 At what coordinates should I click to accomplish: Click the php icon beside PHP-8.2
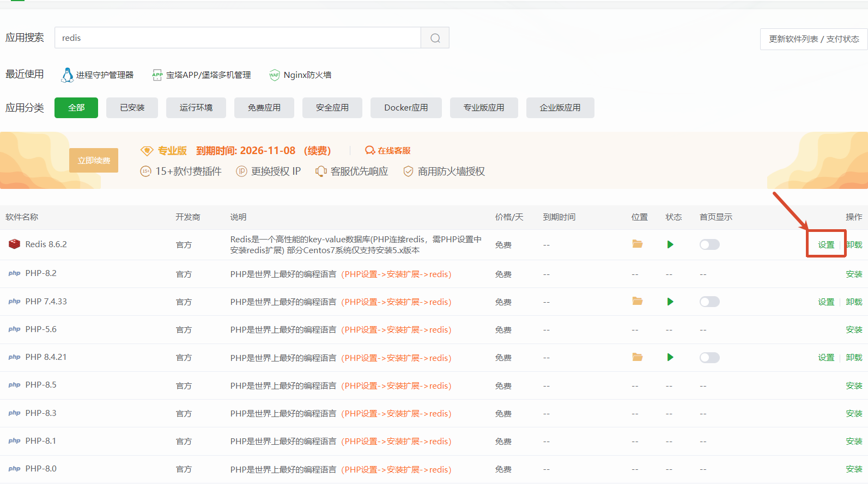(14, 273)
